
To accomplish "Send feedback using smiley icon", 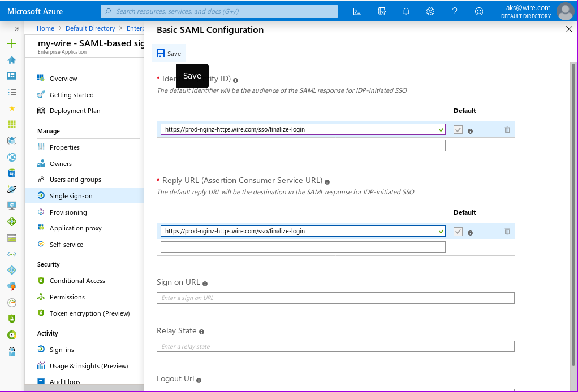I will coord(479,11).
